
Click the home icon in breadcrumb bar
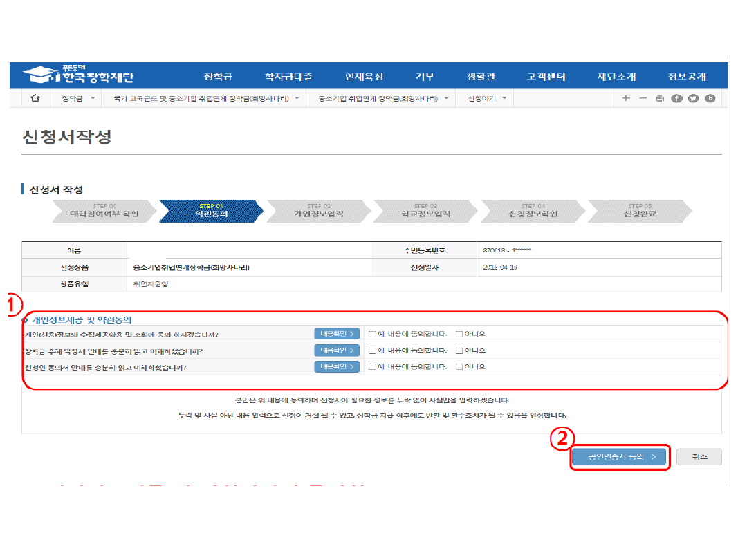(35, 99)
